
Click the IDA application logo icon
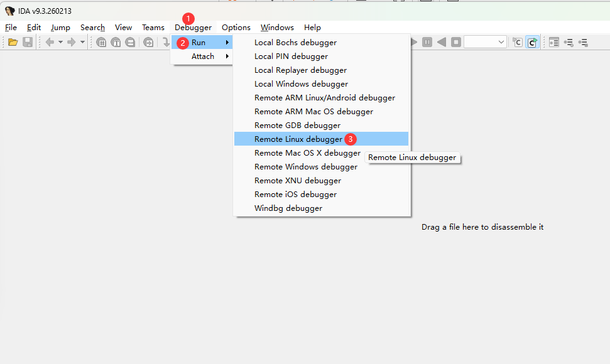[9, 11]
